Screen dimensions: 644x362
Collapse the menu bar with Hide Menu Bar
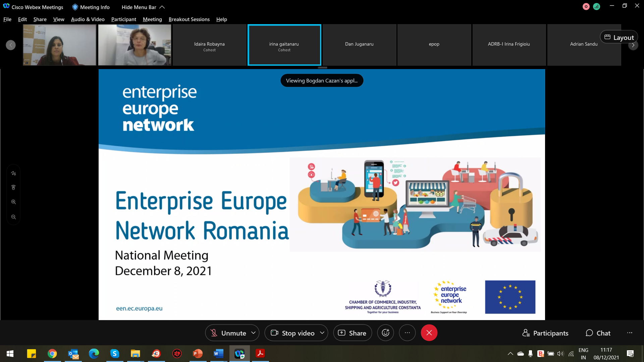click(x=143, y=7)
